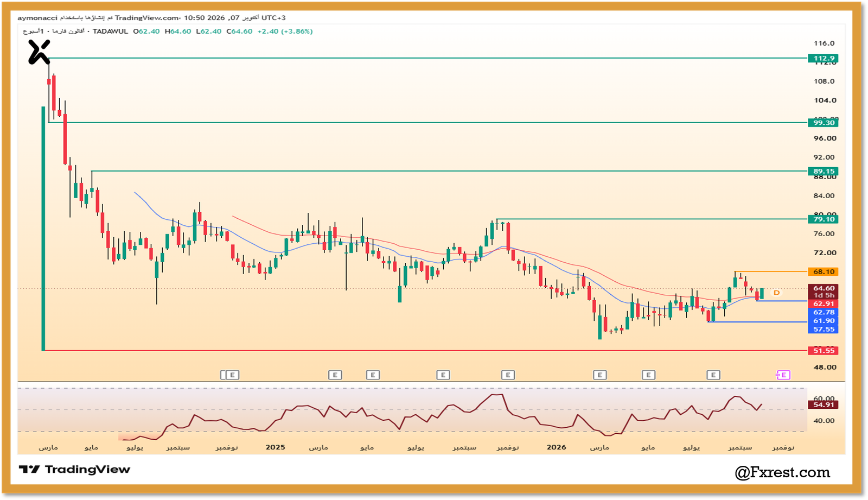Click the 104.0 price axis label

pos(825,100)
